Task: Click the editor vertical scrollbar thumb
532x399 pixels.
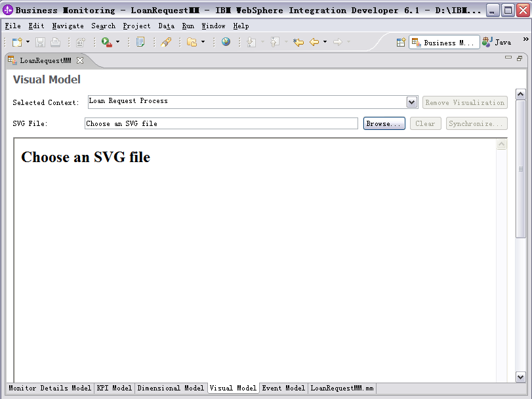Action: pos(520,169)
